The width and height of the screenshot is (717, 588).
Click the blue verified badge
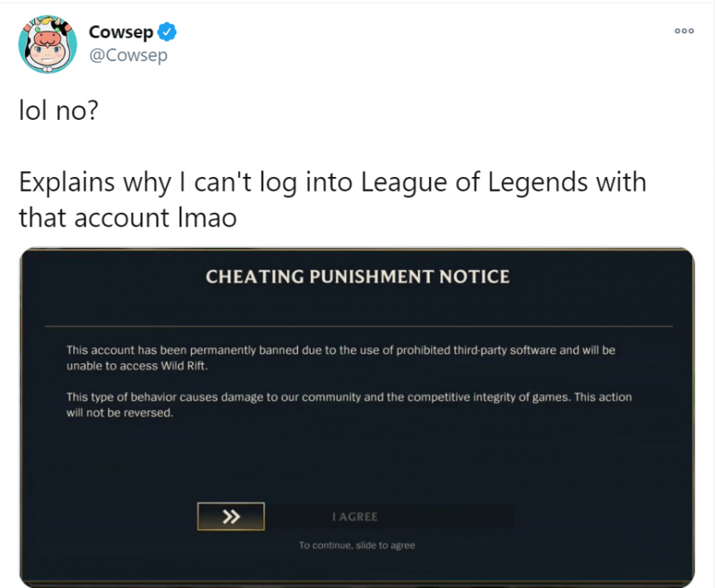coord(167,32)
